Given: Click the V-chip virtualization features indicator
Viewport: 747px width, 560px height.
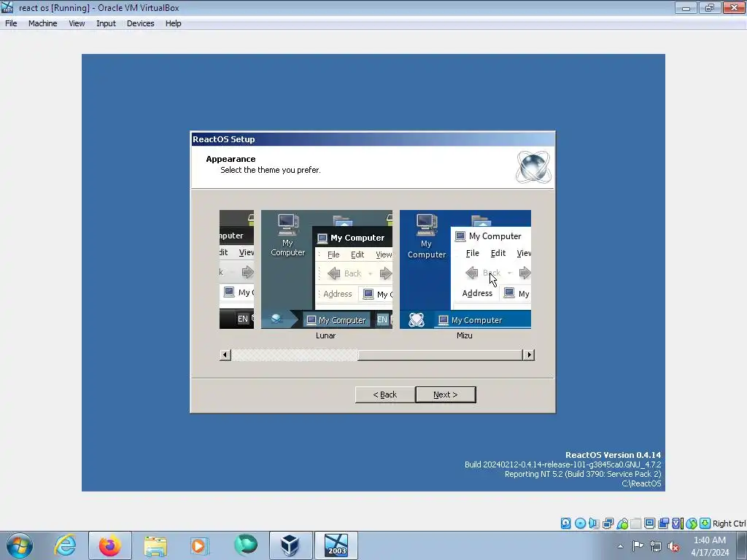Looking at the screenshot, I should [x=678, y=524].
